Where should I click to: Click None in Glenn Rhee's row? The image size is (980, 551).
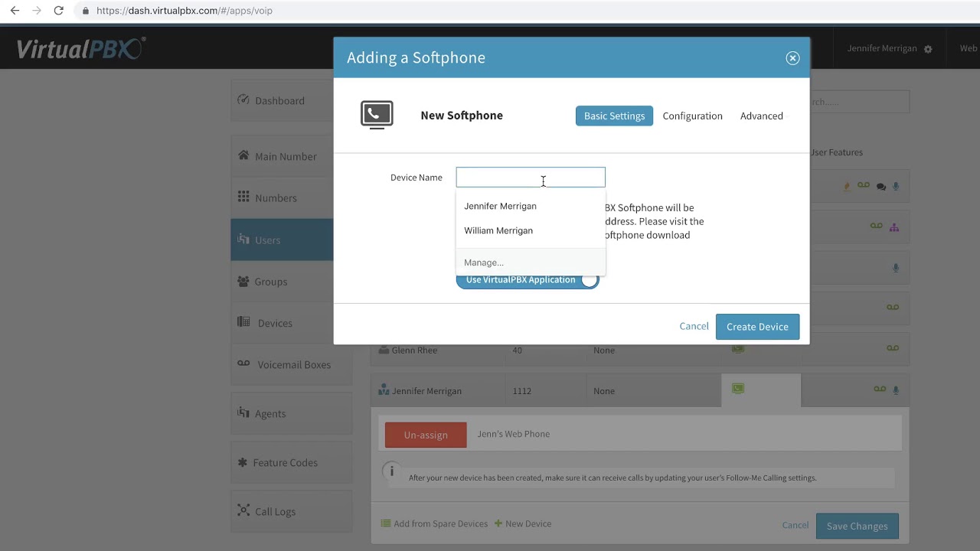pos(604,350)
